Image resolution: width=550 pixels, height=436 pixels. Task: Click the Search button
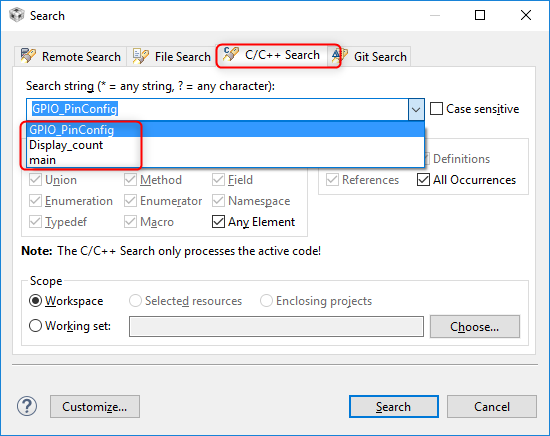coord(394,407)
